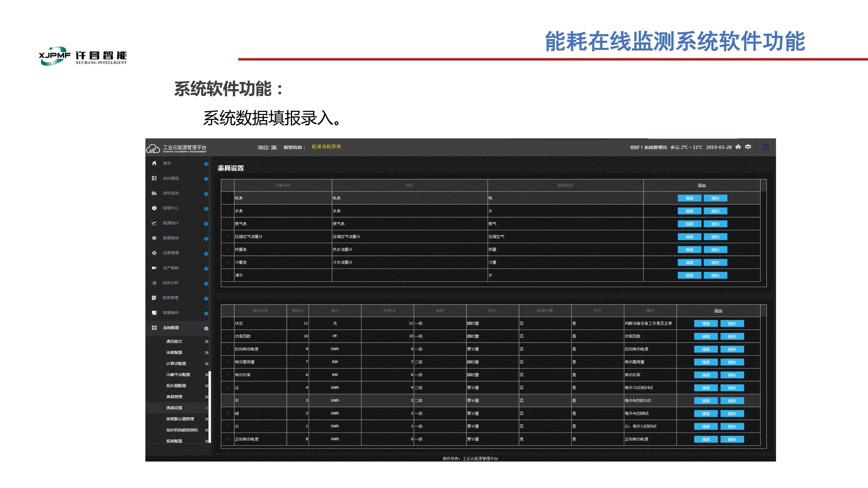Click the cloud logo of the platform
Screen dimensions: 868x488
click(153, 148)
